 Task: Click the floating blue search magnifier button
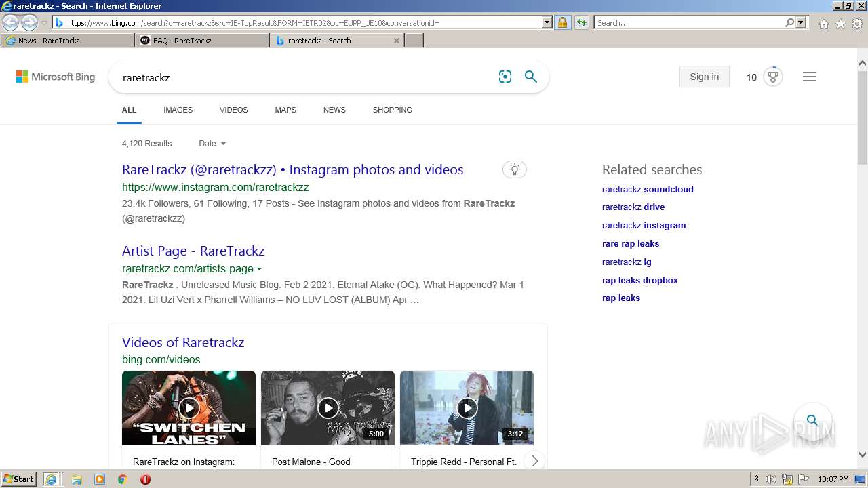coord(812,420)
